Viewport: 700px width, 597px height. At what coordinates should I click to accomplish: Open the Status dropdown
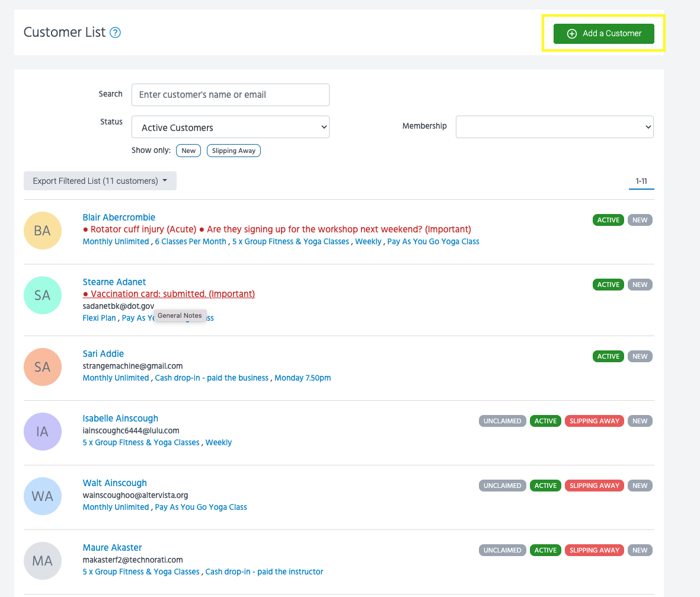pos(230,127)
